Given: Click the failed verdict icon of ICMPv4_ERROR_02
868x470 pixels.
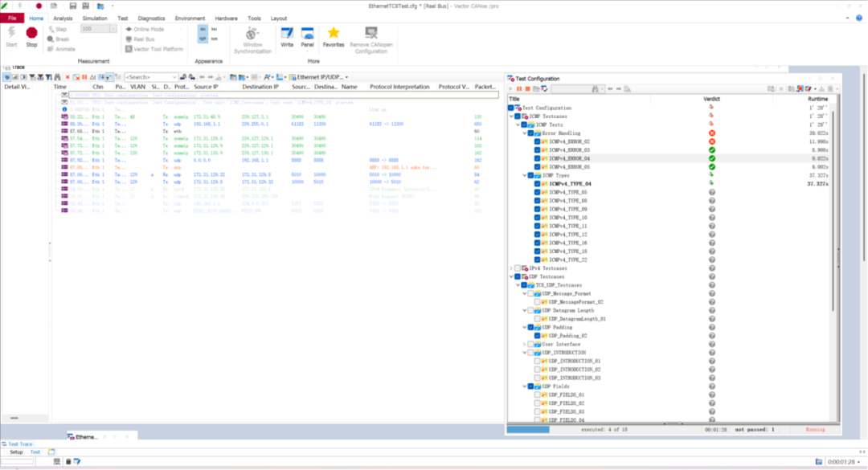Looking at the screenshot, I should [712, 141].
